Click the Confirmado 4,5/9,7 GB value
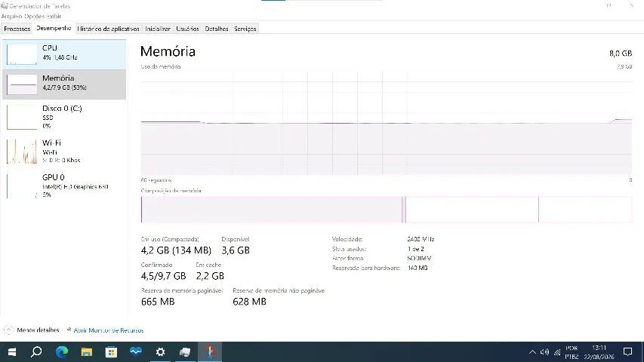Viewport: 644px width, 362px height. click(164, 276)
